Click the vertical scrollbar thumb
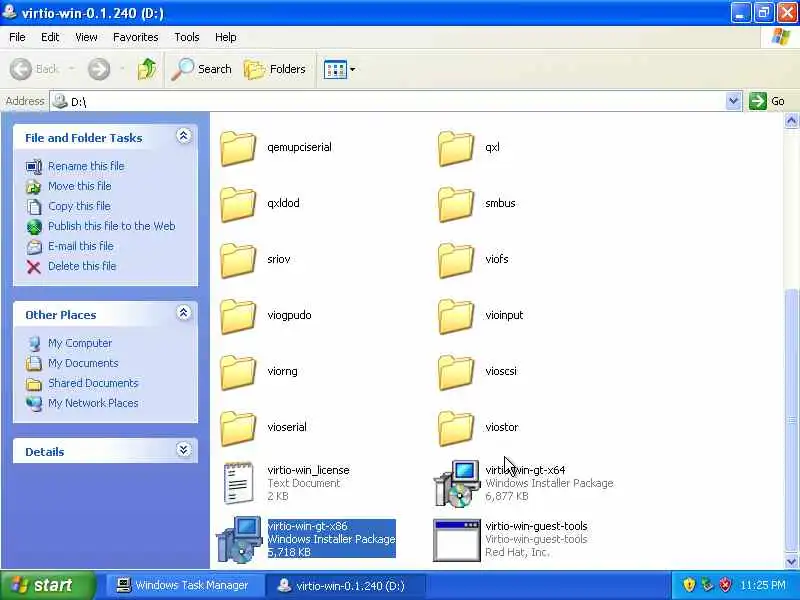 [791, 420]
